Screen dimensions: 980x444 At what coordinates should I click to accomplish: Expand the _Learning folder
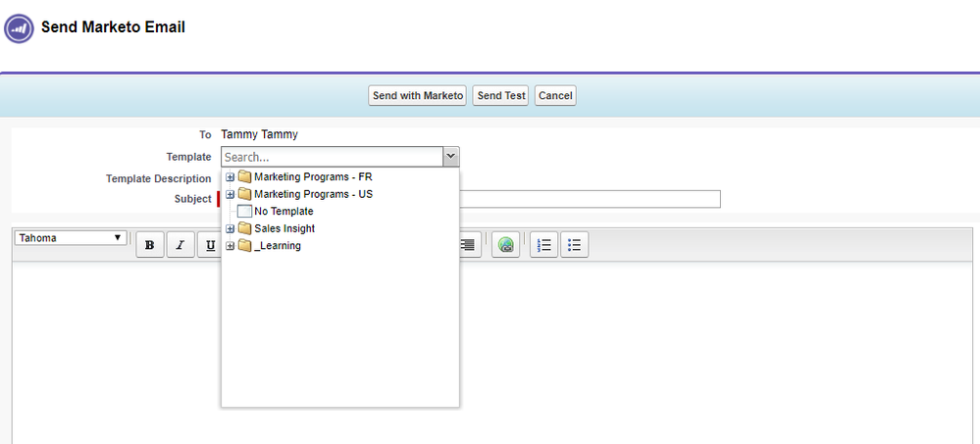[230, 246]
